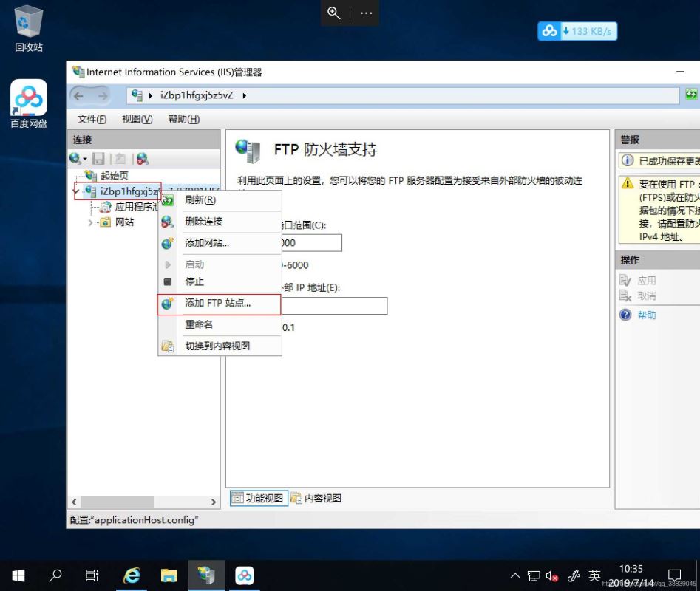Open taskbar search magnifier
The width and height of the screenshot is (700, 591).
55,575
